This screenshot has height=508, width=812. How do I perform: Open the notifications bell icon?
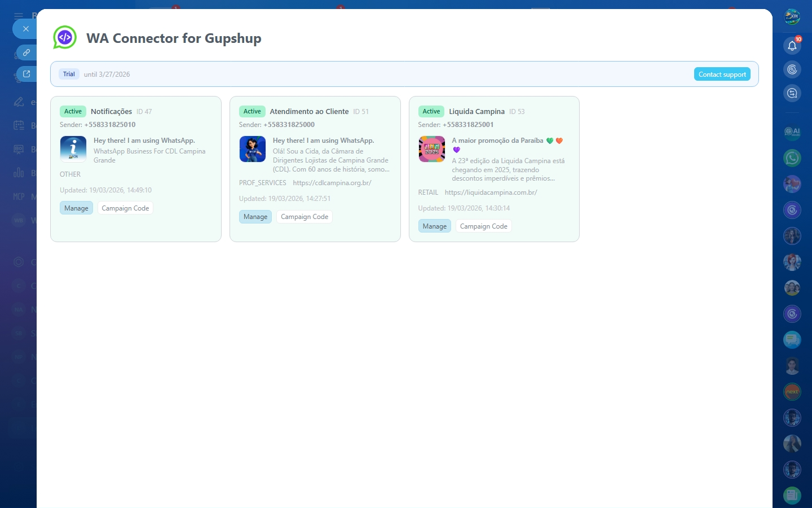coord(792,46)
